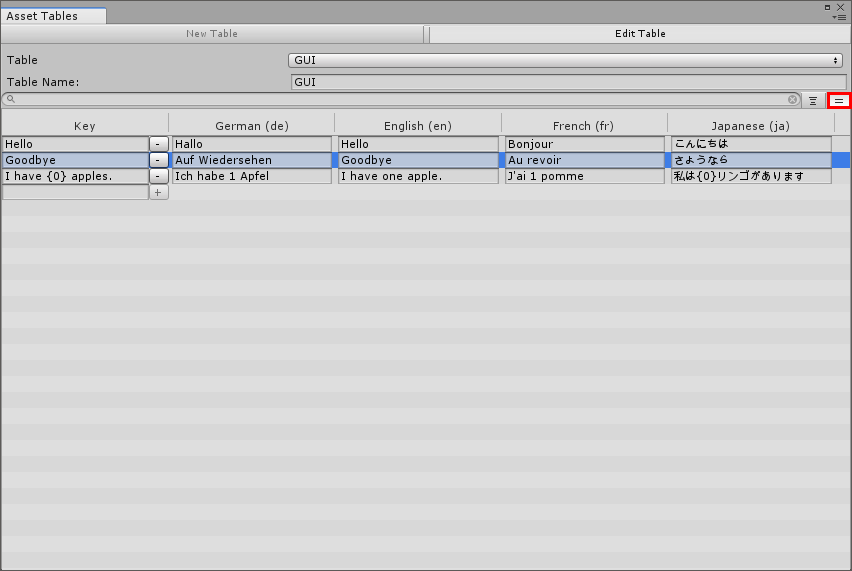Click the Key column header
The image size is (852, 571).
click(x=85, y=126)
